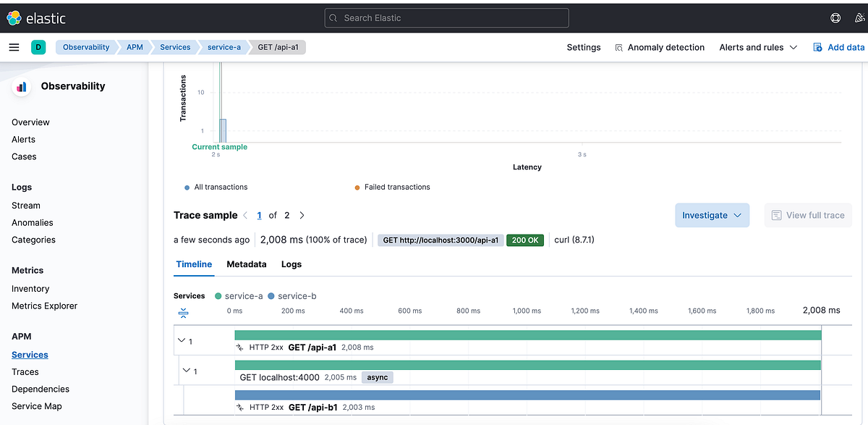
Task: Toggle service-a in the Services legend
Action: (x=239, y=295)
